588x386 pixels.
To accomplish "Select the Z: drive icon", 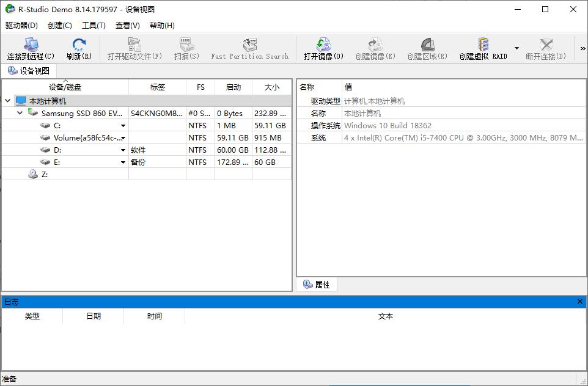I will point(33,174).
